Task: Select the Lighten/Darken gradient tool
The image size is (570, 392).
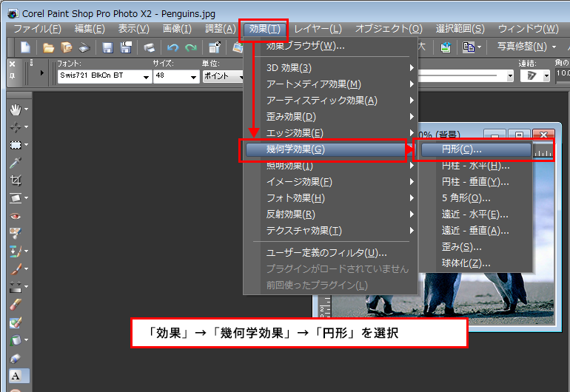Action: click(16, 287)
